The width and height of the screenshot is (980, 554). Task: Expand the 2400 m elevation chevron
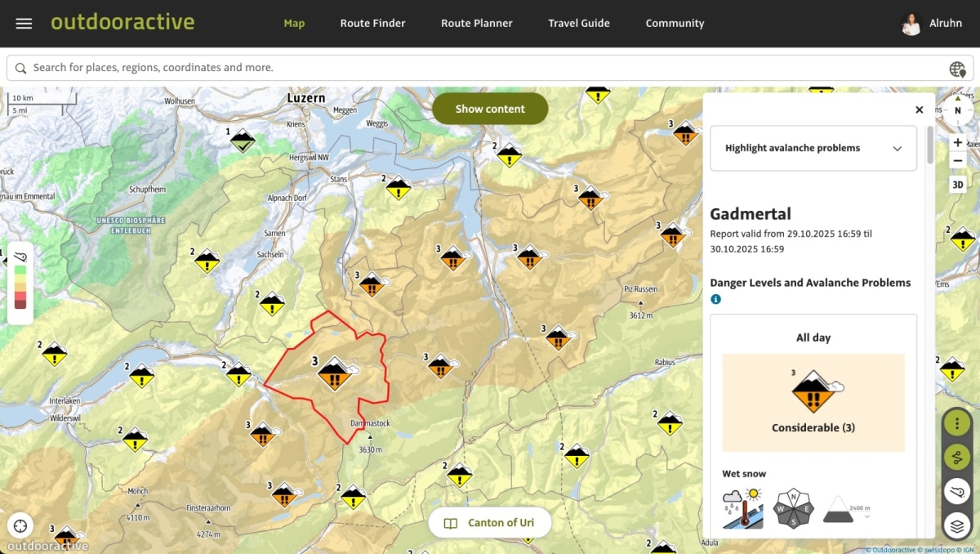pos(867,516)
